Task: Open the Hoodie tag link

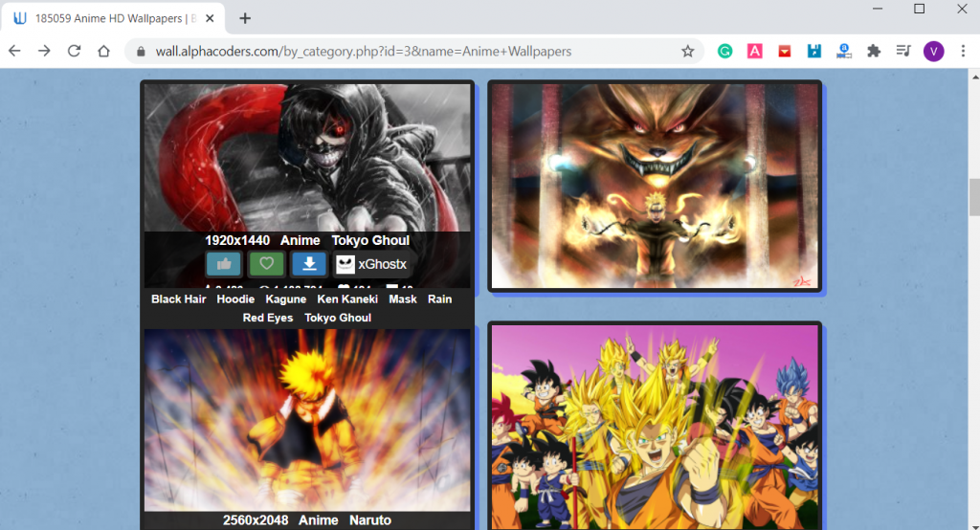Action: point(235,299)
